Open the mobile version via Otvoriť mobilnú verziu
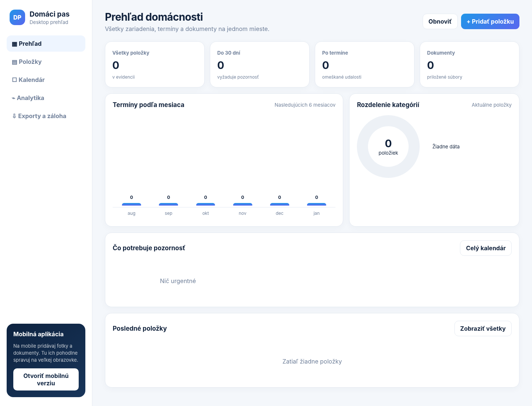The height and width of the screenshot is (406, 532). pyautogui.click(x=46, y=379)
